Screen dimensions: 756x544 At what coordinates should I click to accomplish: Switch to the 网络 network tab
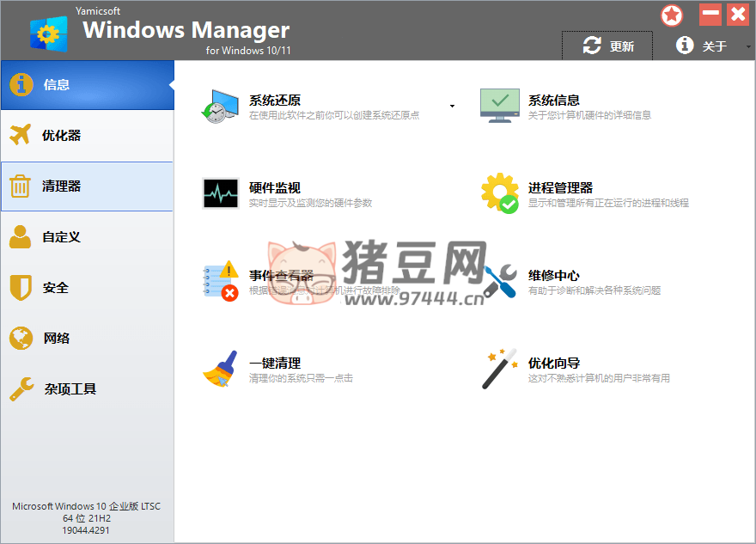[x=86, y=339]
